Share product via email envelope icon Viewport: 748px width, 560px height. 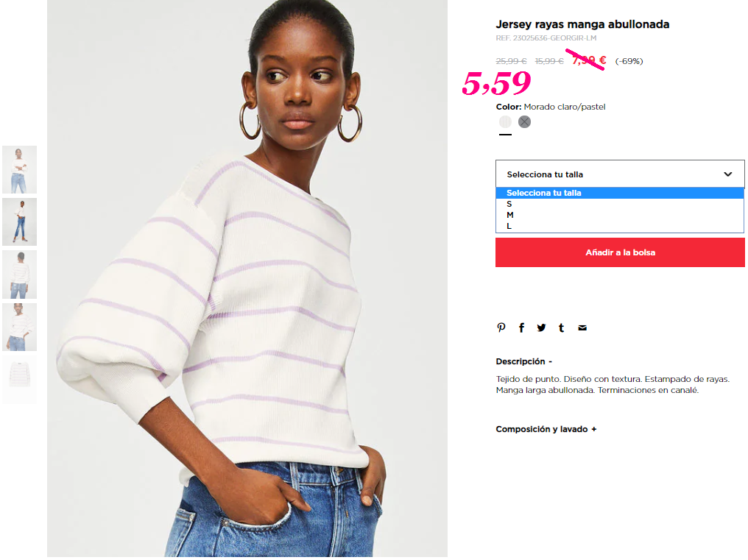point(582,327)
